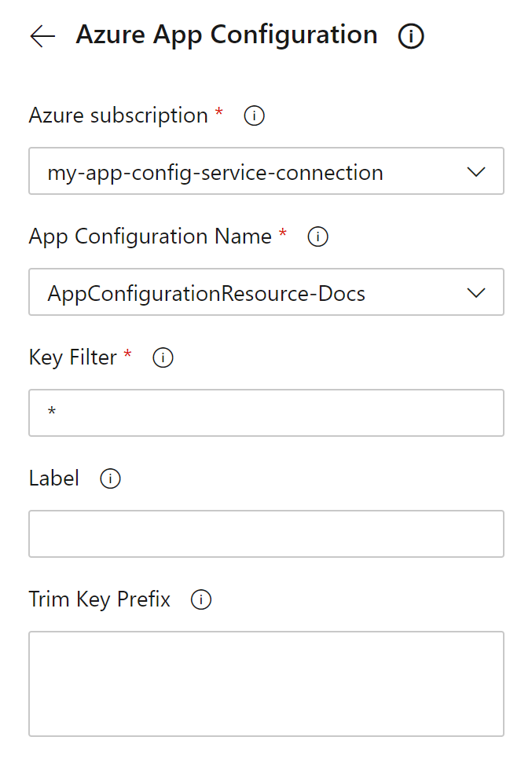Click the back arrow icon
This screenshot has height=766, width=532.
tap(42, 36)
